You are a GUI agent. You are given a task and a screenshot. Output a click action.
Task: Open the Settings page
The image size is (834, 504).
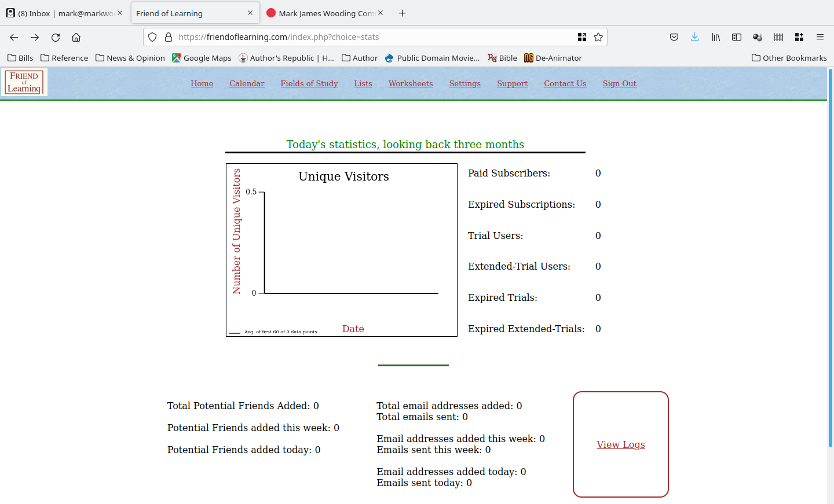pyautogui.click(x=465, y=83)
